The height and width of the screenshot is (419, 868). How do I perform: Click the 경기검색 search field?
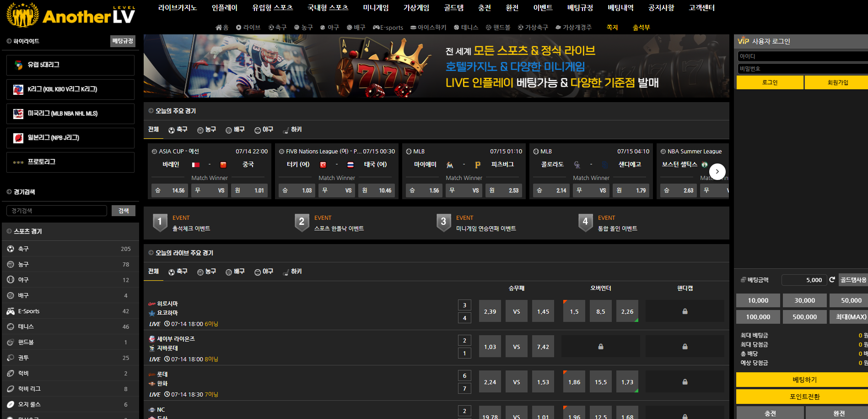[57, 211]
